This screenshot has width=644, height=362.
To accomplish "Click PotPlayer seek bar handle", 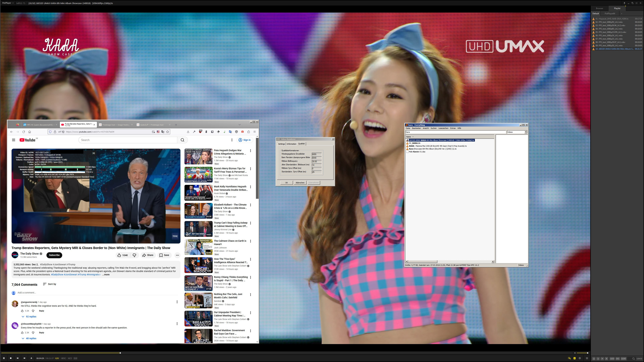I will pos(120,353).
